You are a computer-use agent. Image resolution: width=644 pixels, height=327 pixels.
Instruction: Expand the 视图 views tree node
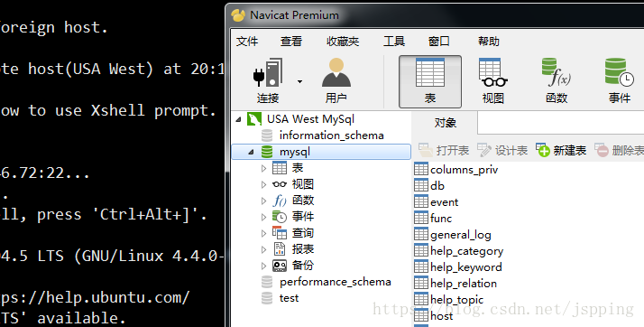coord(264,184)
